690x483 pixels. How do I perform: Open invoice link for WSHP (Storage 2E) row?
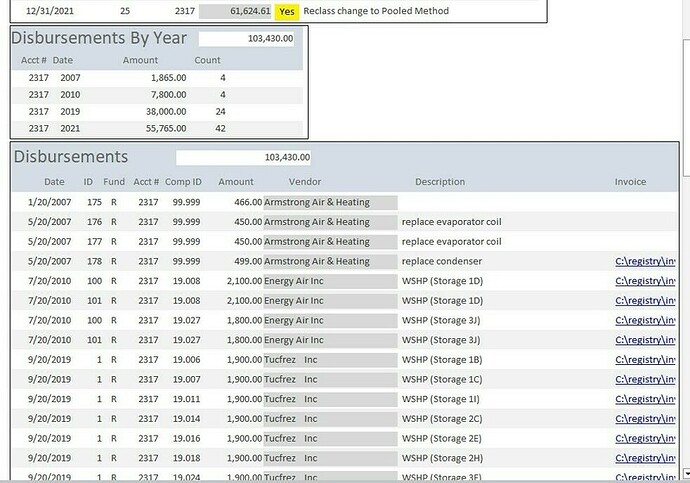click(x=645, y=439)
